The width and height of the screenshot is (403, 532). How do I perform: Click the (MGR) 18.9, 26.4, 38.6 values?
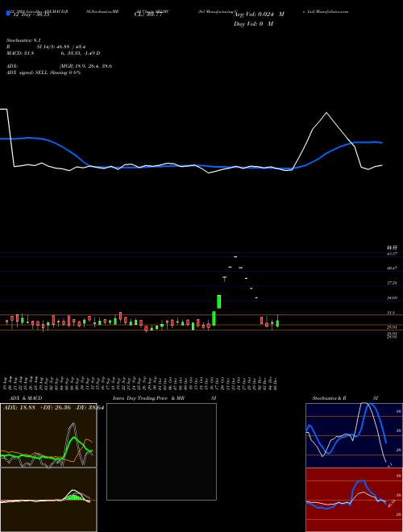(x=85, y=66)
